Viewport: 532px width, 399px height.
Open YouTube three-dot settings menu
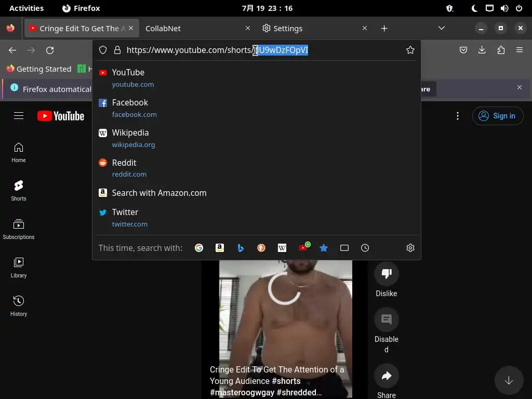(x=458, y=116)
